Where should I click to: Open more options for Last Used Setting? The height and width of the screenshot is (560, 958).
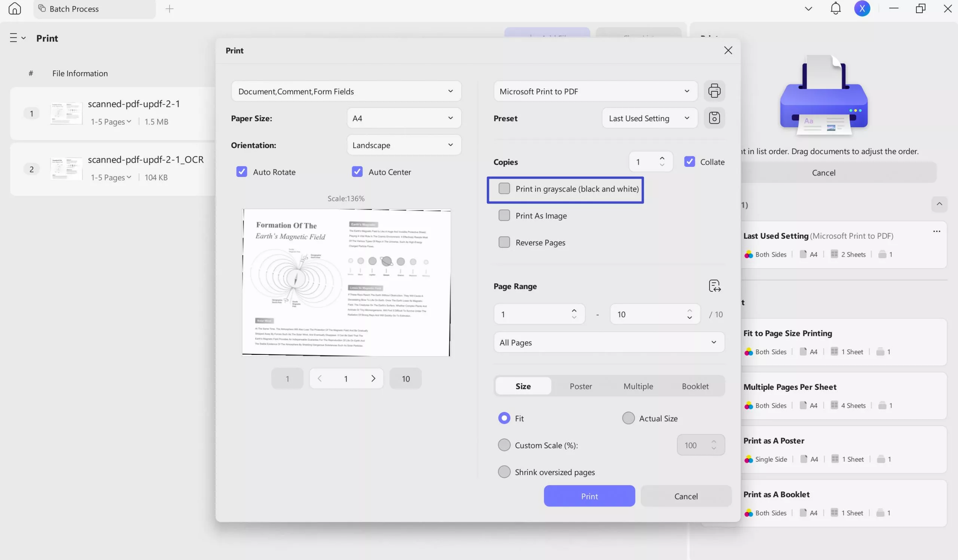[936, 232]
